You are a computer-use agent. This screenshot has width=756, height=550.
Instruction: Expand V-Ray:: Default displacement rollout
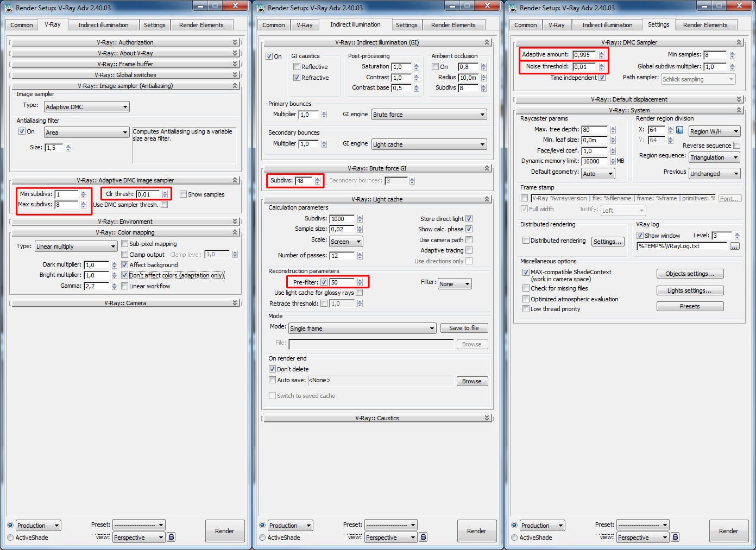(x=629, y=99)
